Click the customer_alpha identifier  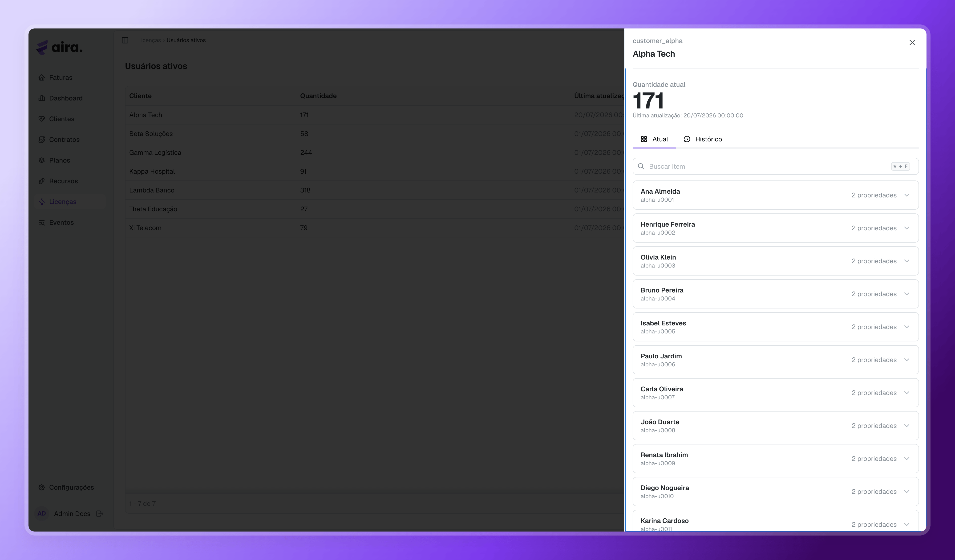click(658, 41)
